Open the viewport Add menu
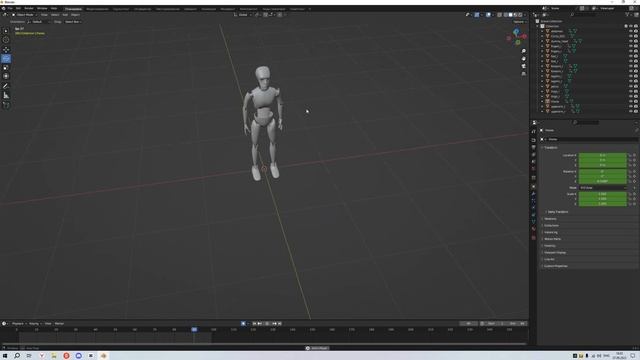640x360 pixels. click(65, 15)
